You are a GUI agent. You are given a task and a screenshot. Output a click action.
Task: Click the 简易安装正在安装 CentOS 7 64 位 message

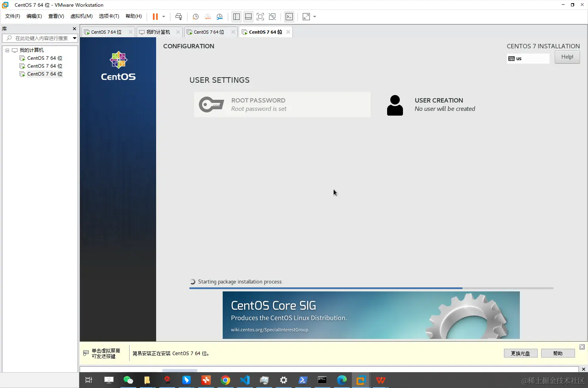171,354
